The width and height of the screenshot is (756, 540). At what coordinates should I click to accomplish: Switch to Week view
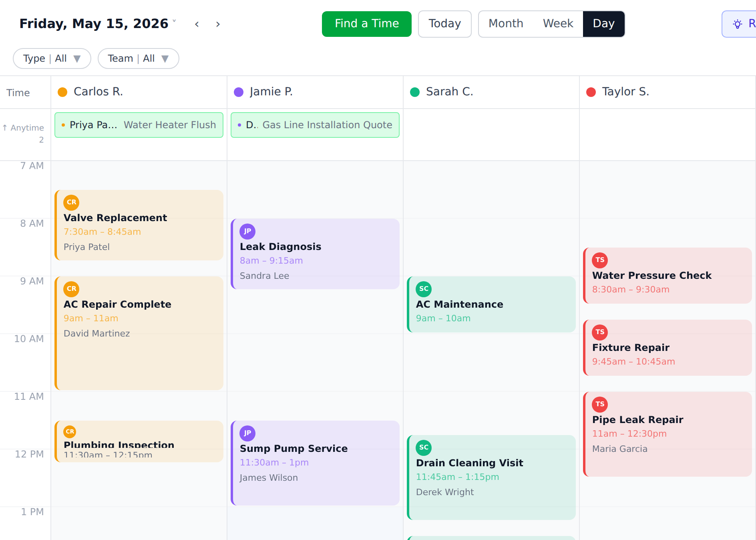(558, 24)
